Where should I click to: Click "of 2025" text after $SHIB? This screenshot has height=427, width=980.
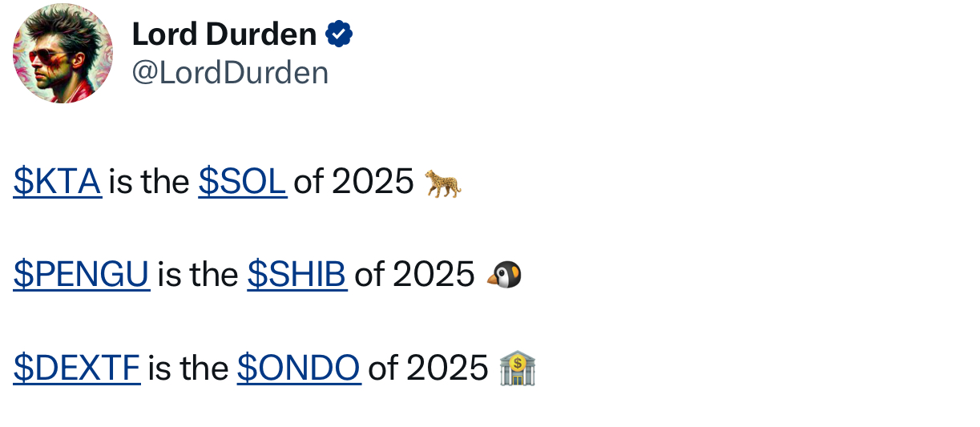(414, 276)
